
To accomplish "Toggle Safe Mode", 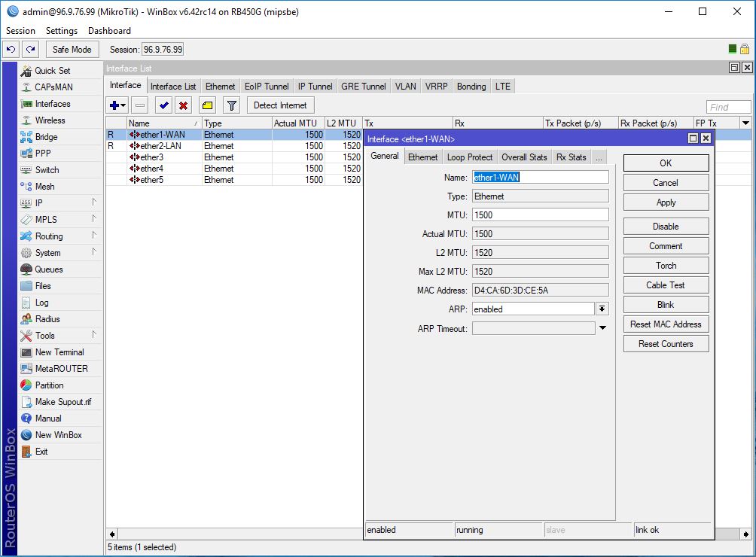I will point(72,48).
